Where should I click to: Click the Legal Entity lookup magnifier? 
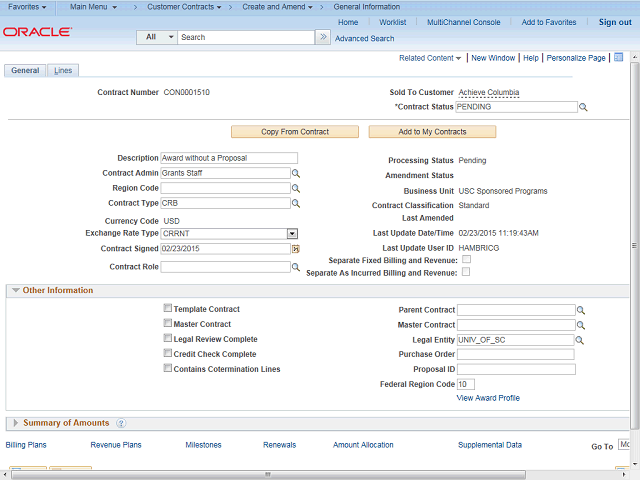pyautogui.click(x=581, y=340)
